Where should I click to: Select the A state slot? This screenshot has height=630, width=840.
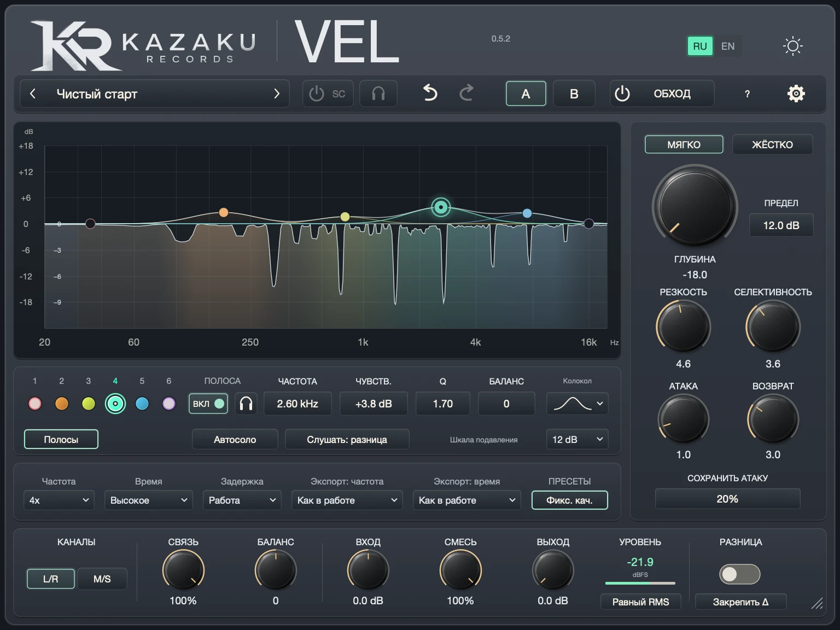526,94
